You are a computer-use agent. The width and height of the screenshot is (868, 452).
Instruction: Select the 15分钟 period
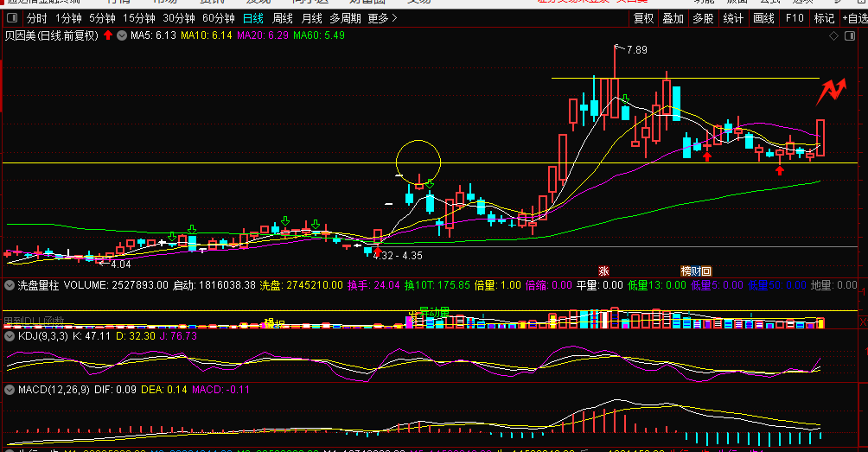coord(139,18)
